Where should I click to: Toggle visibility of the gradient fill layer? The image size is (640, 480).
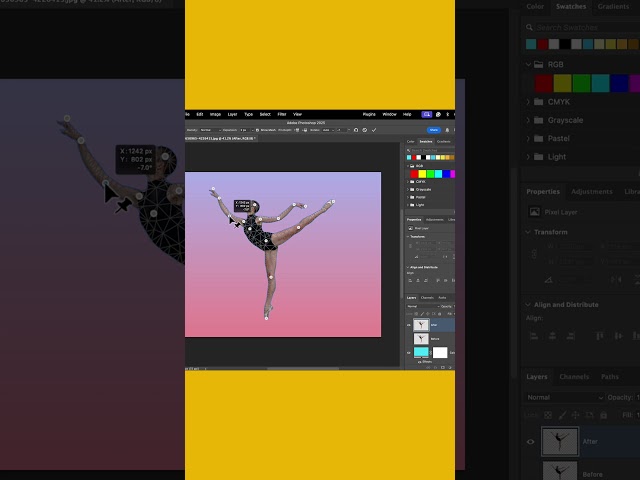409,352
